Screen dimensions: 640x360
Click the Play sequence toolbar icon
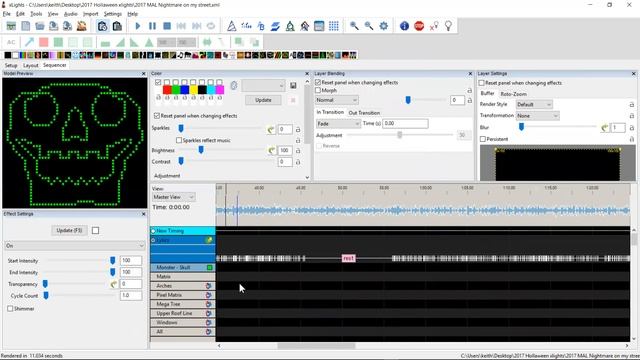[138, 26]
